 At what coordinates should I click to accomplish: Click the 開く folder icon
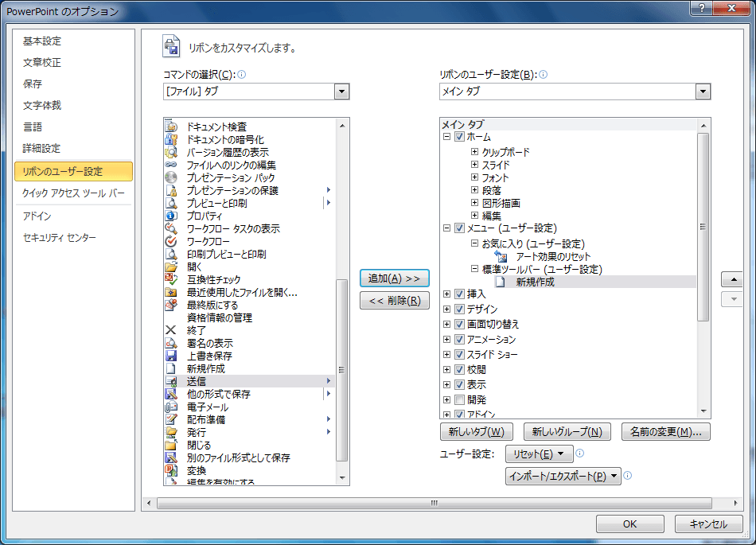click(x=171, y=267)
